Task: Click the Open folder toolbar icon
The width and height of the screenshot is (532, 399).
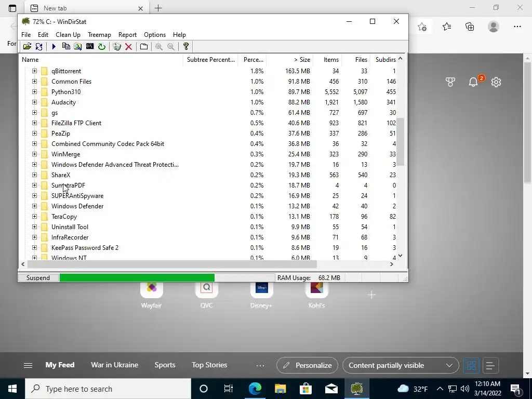Action: point(27,46)
